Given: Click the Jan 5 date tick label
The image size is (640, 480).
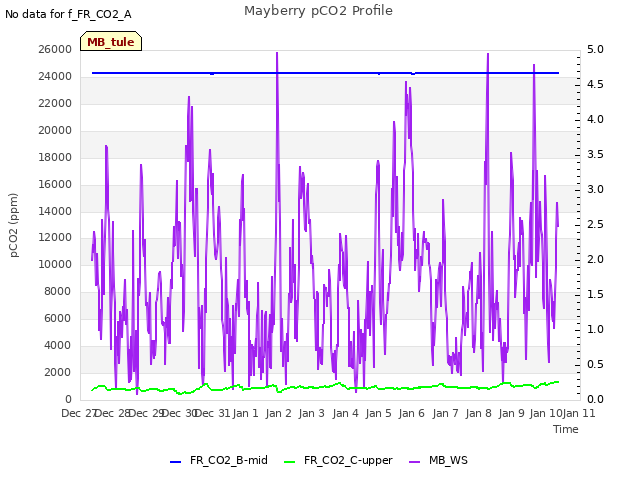Looking at the screenshot, I should pos(378,413).
